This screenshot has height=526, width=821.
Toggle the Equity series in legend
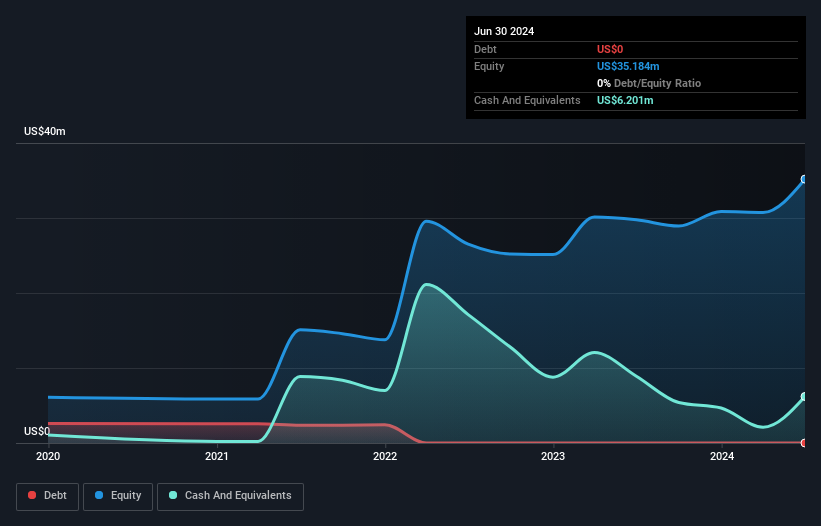coord(118,496)
